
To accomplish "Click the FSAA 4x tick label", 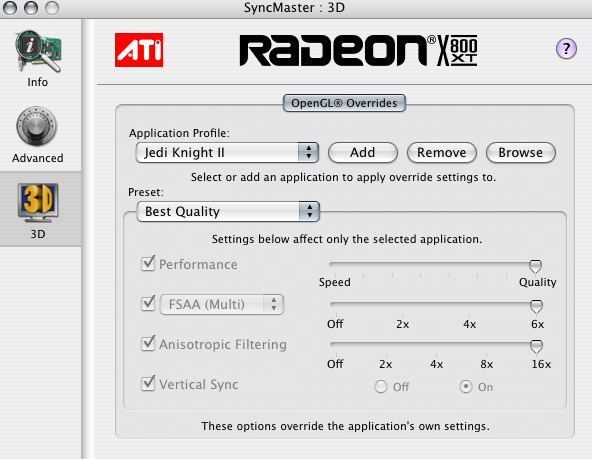I will (x=470, y=324).
